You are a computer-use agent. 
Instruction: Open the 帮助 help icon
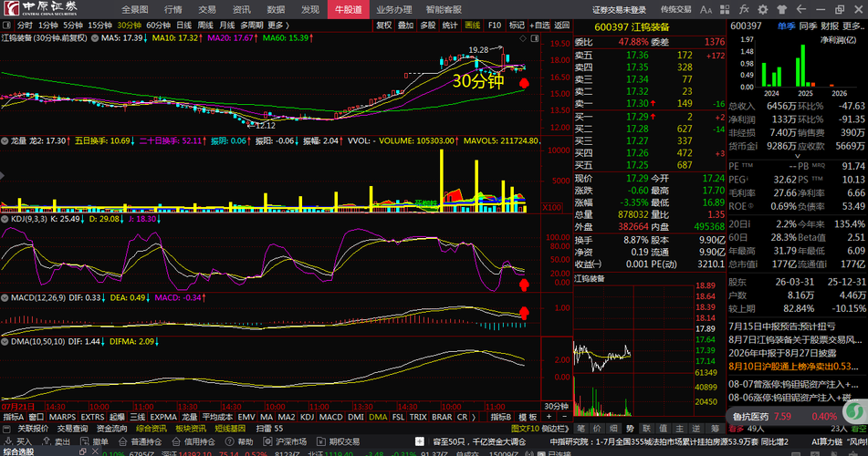point(229,441)
